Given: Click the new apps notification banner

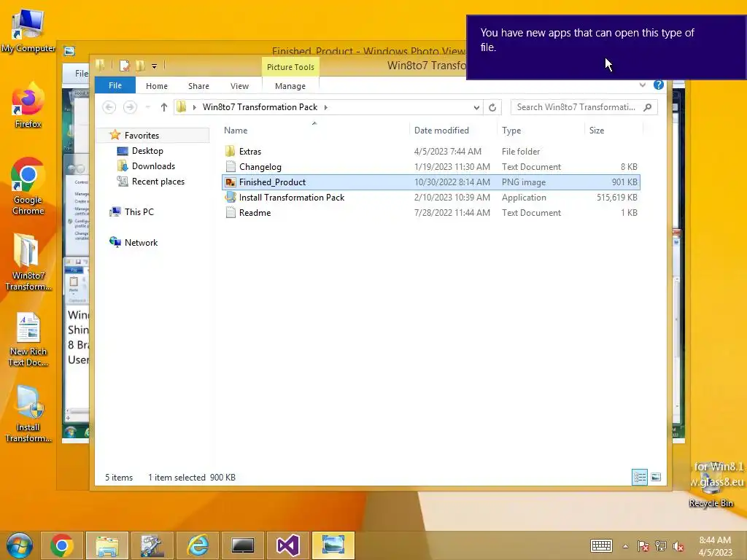Looking at the screenshot, I should (x=606, y=47).
